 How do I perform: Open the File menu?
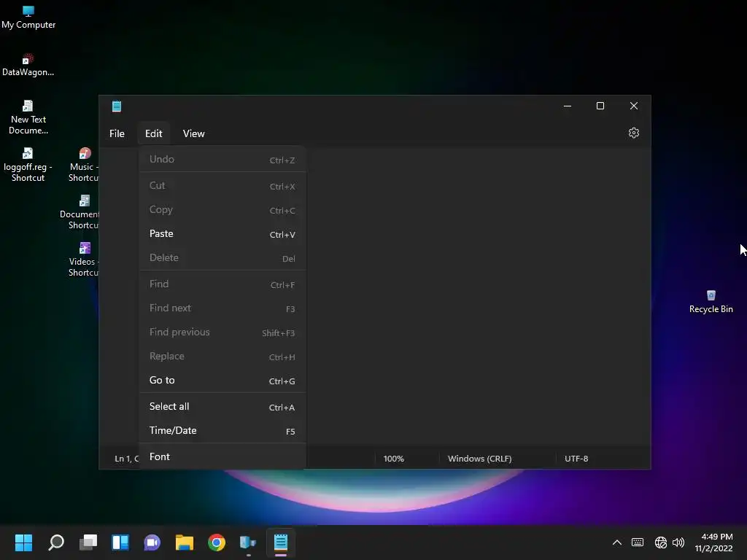coord(117,134)
